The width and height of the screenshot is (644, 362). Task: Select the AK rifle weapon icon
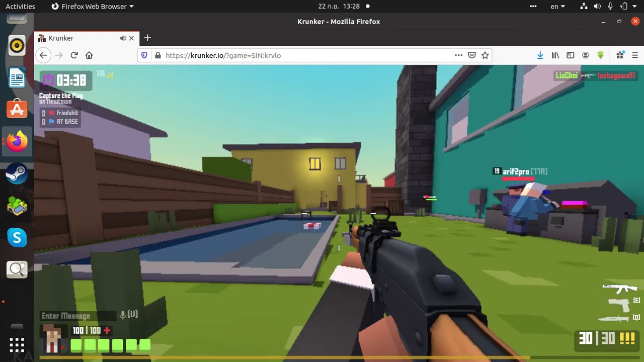pyautogui.click(x=620, y=288)
